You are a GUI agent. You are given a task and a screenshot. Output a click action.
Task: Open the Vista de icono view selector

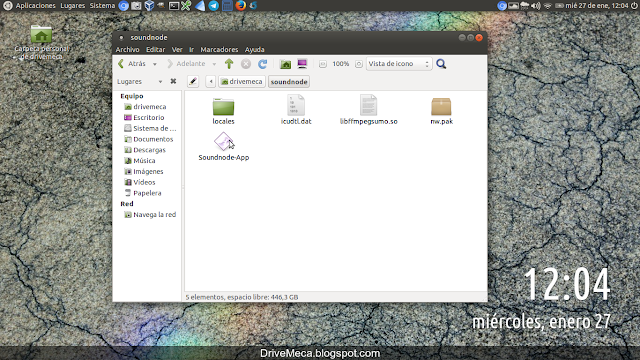click(x=399, y=64)
